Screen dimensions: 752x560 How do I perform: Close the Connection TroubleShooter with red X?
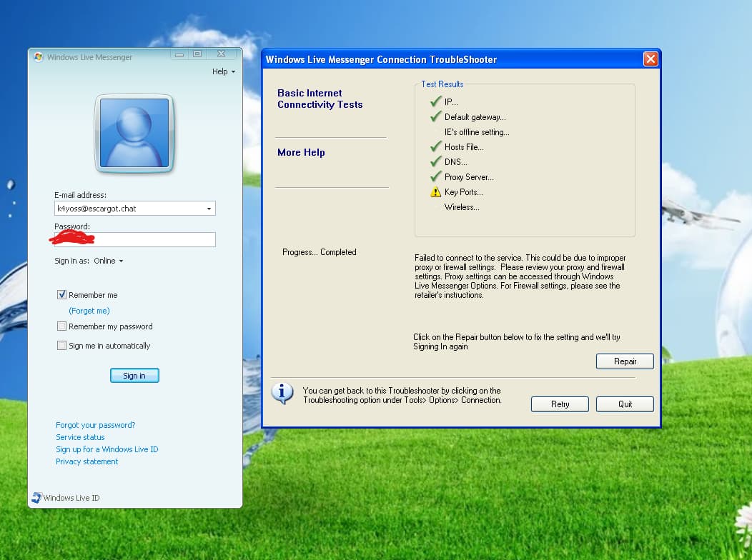(x=650, y=59)
